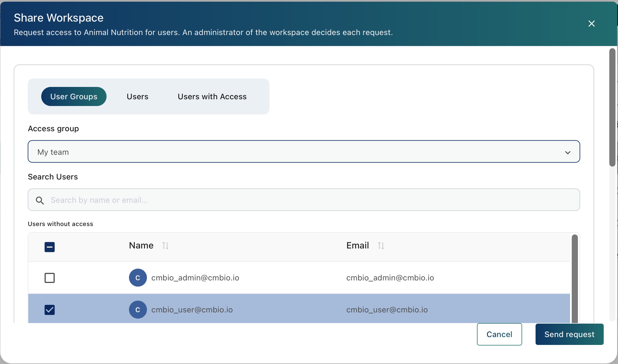Uncheck the cmbio_user@cmbio.io row checkbox

[x=50, y=310]
